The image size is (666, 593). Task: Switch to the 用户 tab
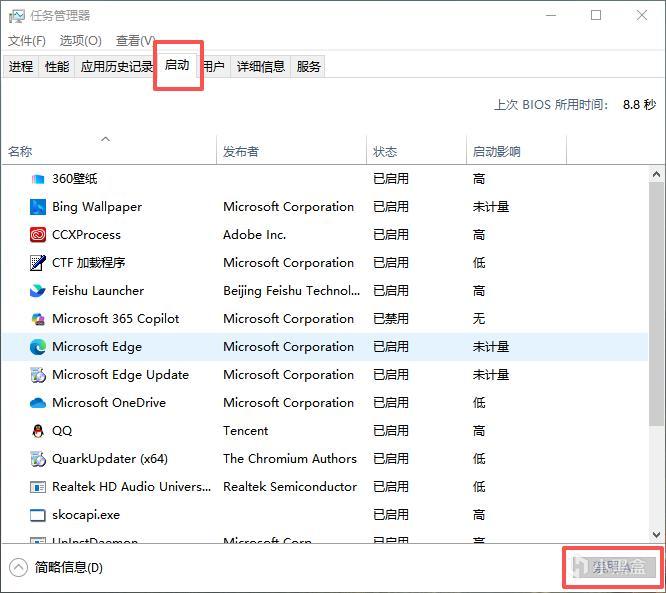[214, 67]
